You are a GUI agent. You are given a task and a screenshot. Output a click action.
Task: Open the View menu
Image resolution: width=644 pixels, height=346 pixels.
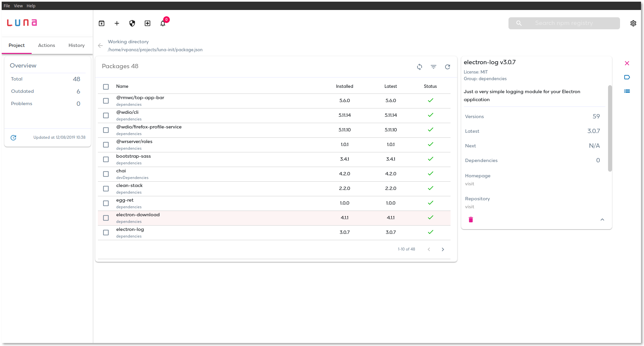(x=18, y=6)
